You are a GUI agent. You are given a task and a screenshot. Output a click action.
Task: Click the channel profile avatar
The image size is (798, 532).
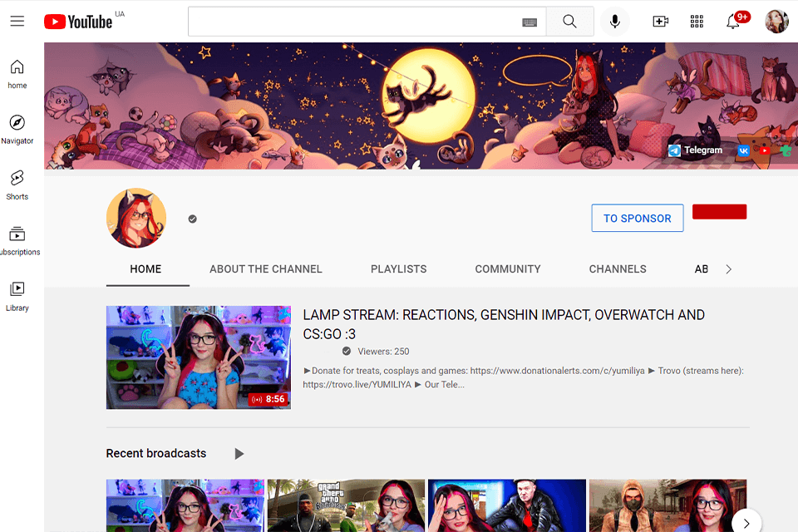tap(136, 218)
